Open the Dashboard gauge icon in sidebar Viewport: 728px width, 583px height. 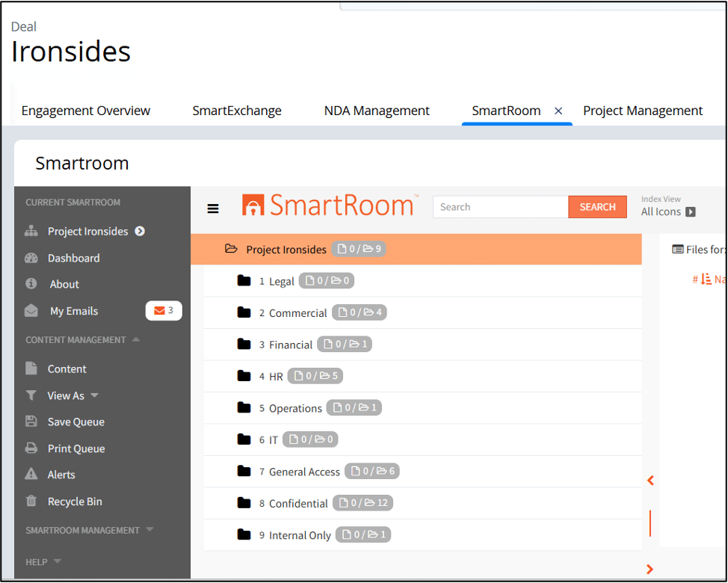31,258
